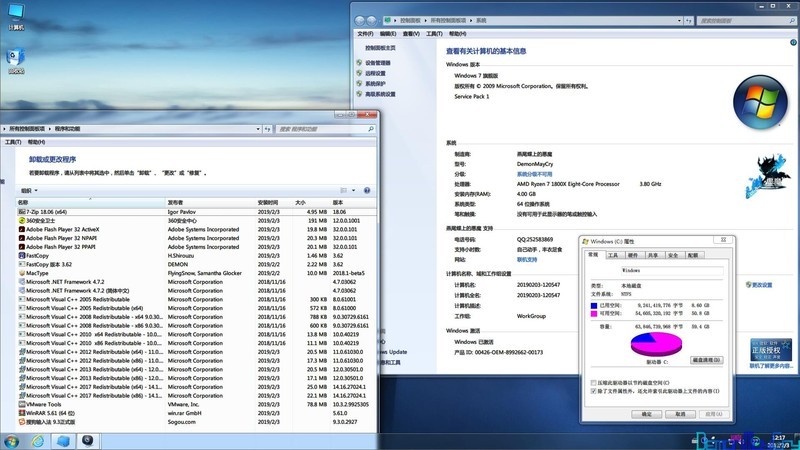Open the 高级系统设置 link
The image size is (800, 450).
[380, 94]
